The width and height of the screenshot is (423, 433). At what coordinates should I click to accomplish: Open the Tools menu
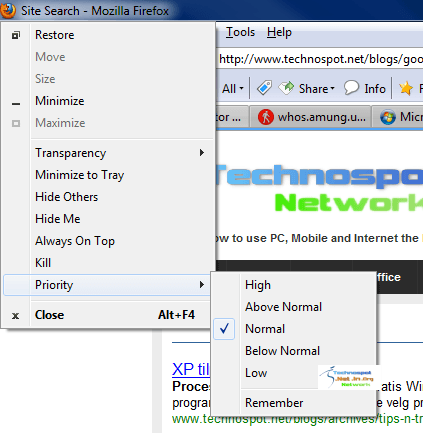point(240,32)
